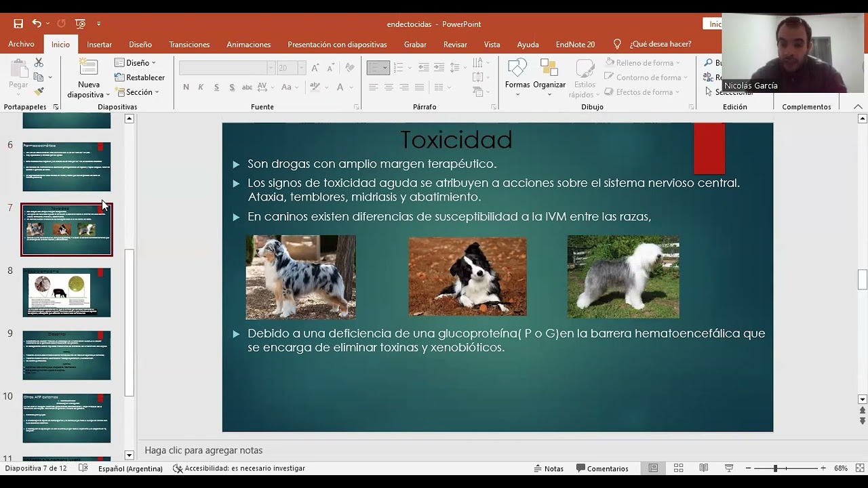Customize quick access toolbar dropdown

(99, 24)
